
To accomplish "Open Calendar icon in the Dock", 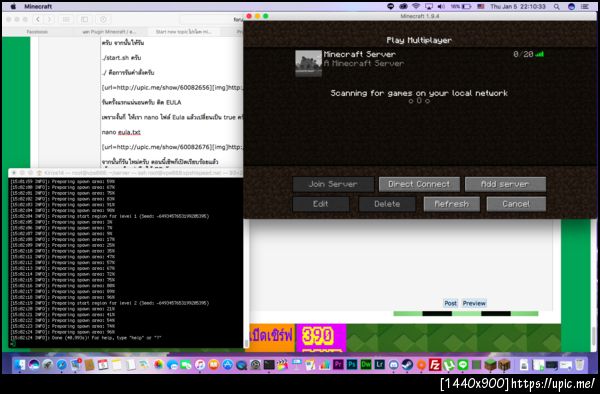I will coord(103,365).
